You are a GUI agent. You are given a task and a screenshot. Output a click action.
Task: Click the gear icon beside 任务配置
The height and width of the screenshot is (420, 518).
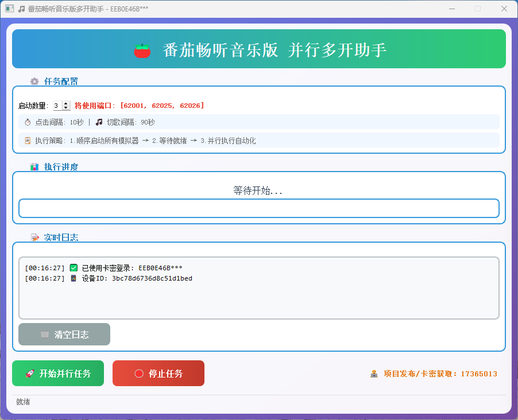(34, 81)
